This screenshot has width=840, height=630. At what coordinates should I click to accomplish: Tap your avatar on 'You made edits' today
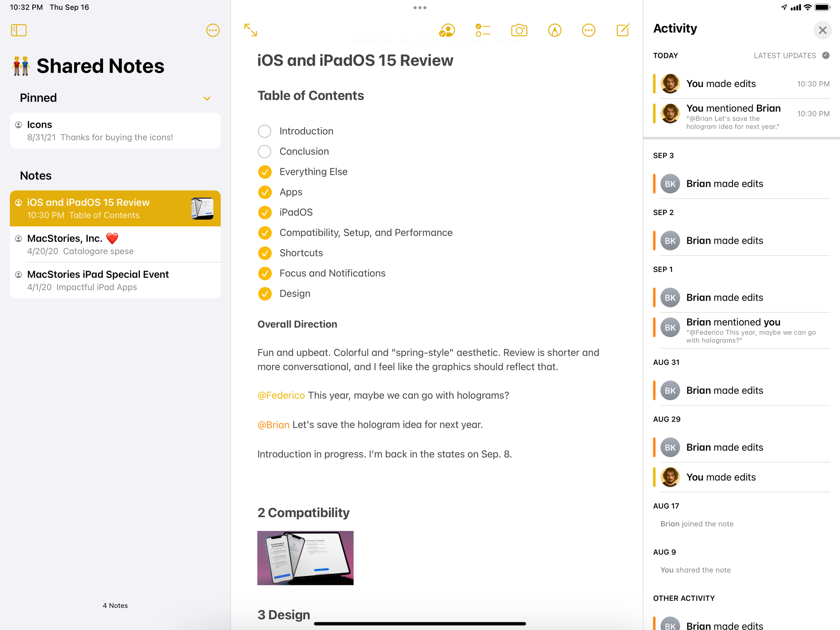[x=670, y=83]
